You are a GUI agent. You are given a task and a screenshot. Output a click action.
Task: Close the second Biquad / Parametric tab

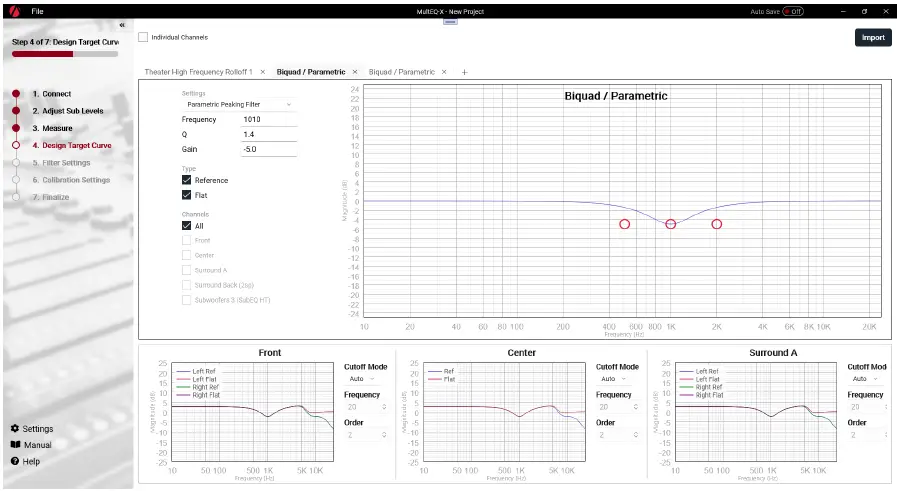pos(444,72)
